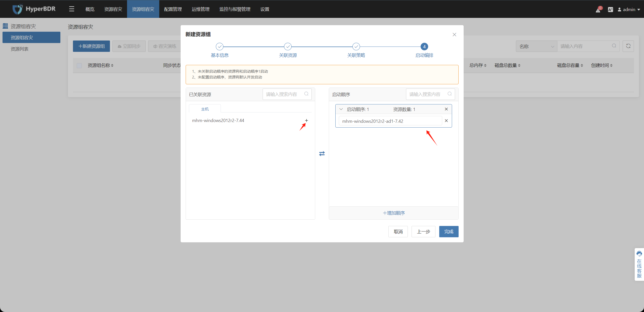Image resolution: width=644 pixels, height=312 pixels.
Task: Close the 新建资源组 dialog
Action: coord(454,34)
